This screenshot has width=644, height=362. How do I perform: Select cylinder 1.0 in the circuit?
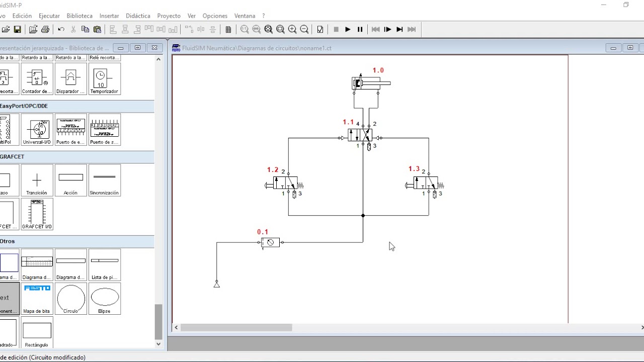tap(371, 83)
